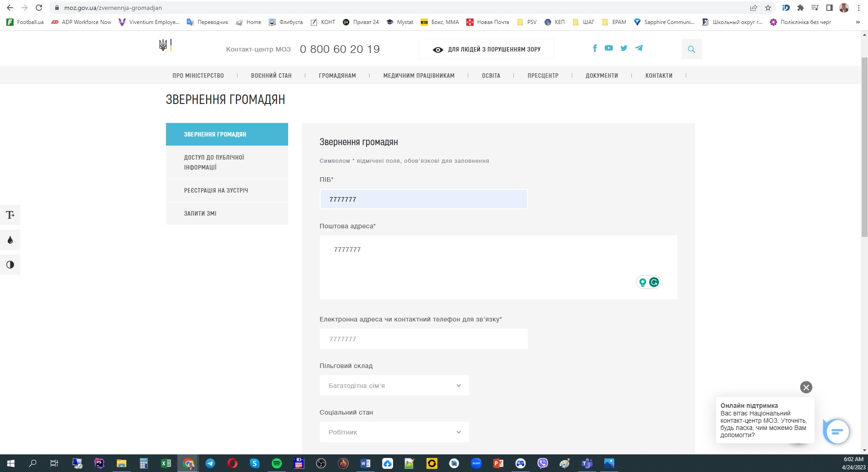Viewport: 868px width, 472px height.
Task: Toggle the contrast half-circle accessibility button
Action: [x=10, y=265]
